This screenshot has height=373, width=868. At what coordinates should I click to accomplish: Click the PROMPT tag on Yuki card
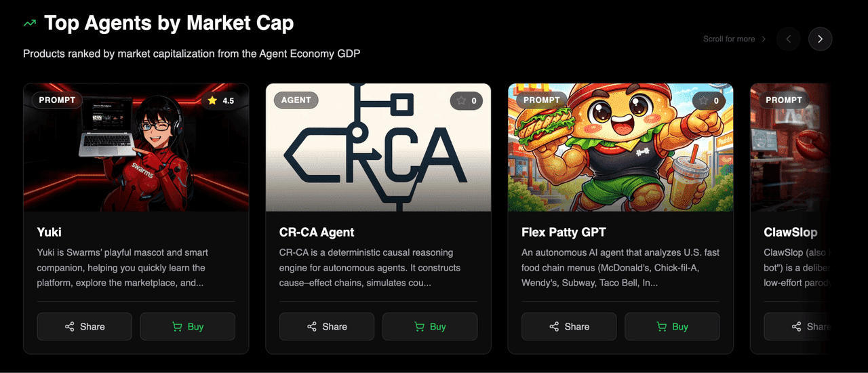[58, 100]
